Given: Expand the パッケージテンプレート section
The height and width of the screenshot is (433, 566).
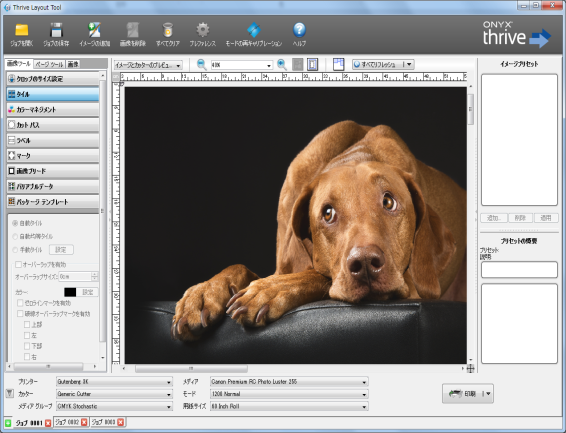Looking at the screenshot, I should point(53,202).
